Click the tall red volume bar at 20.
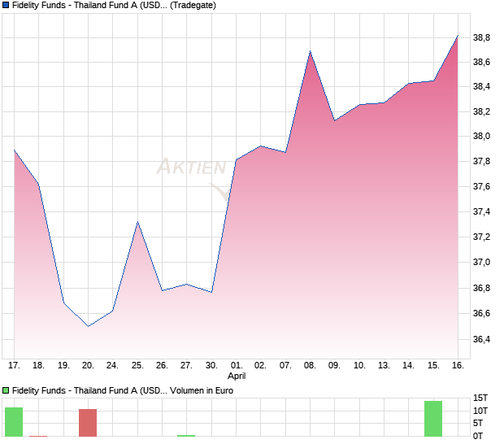This screenshot has width=504, height=444. 88,422
